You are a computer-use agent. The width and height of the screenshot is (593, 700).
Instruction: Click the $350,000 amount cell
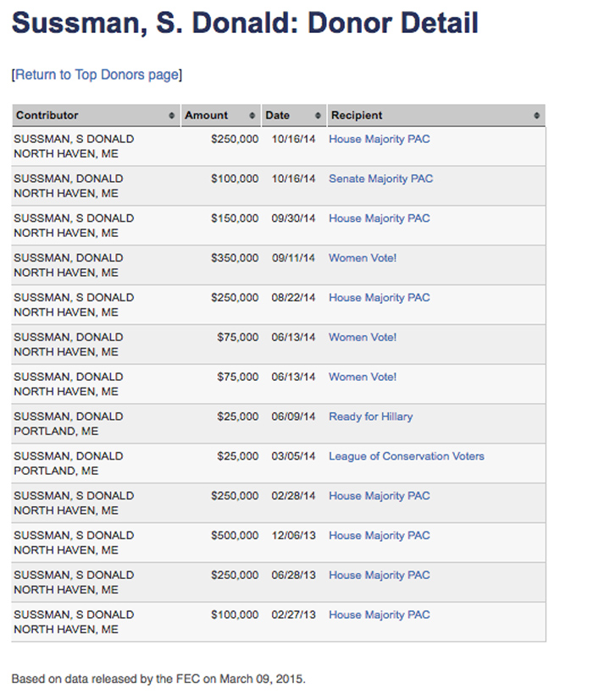[235, 258]
